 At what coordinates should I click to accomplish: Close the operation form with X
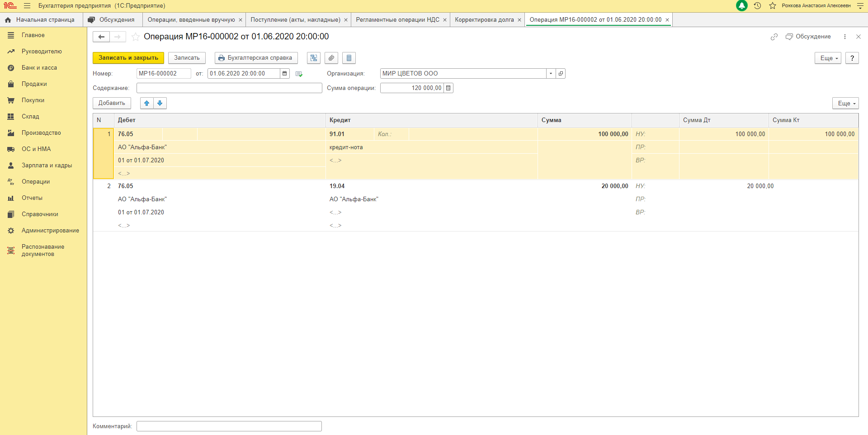859,37
